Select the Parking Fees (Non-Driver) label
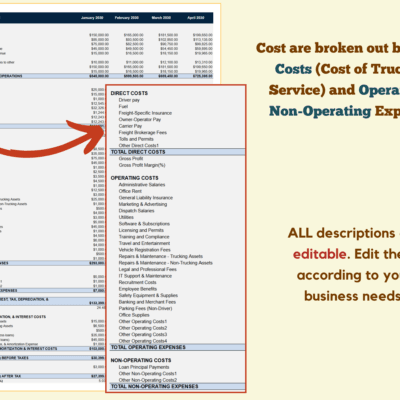Image resolution: width=400 pixels, height=400 pixels. (x=145, y=308)
